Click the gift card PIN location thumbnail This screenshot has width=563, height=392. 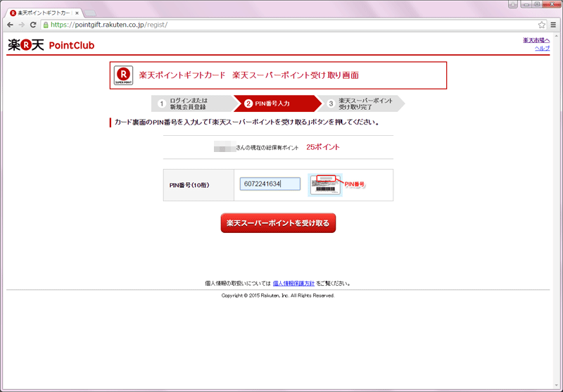[325, 185]
